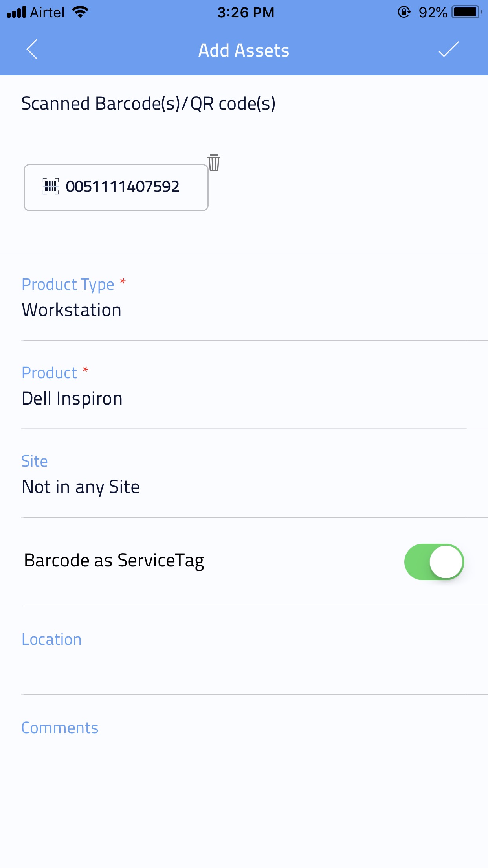Tap the battery icon in status bar

point(466,12)
